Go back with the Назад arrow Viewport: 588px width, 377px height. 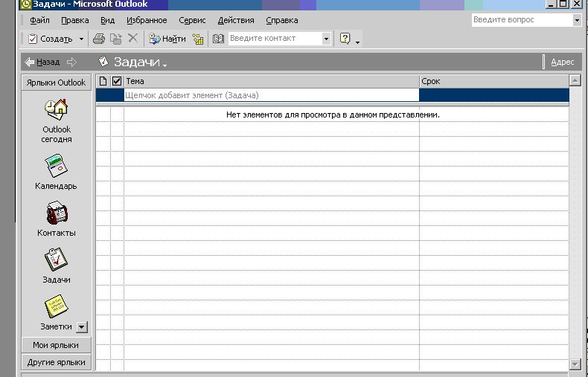pos(42,62)
